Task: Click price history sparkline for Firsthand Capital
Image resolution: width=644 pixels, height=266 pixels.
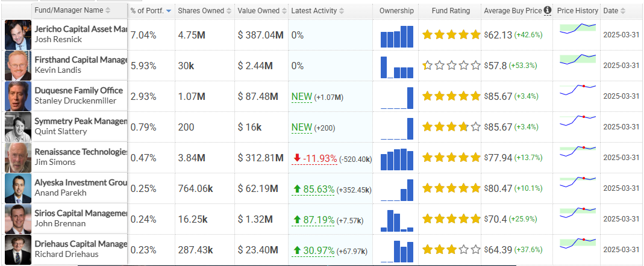Action: 578,60
